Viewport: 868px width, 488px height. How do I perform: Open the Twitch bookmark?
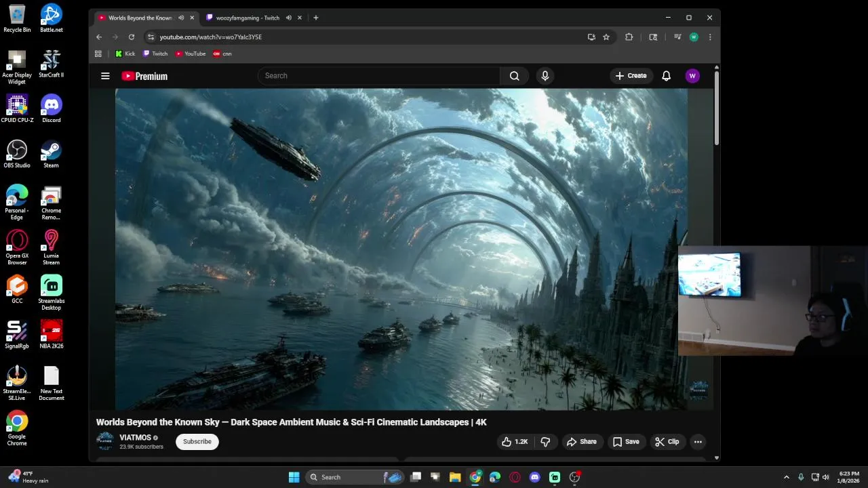click(x=155, y=54)
